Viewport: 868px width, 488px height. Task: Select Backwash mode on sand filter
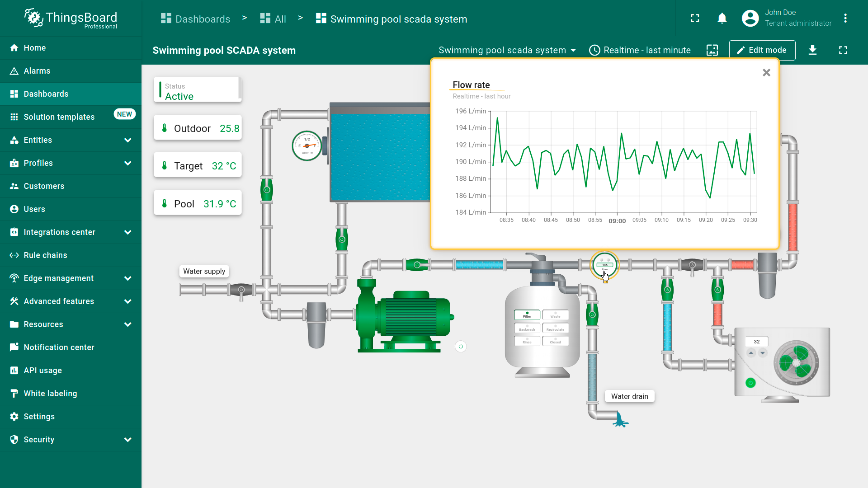(x=527, y=328)
